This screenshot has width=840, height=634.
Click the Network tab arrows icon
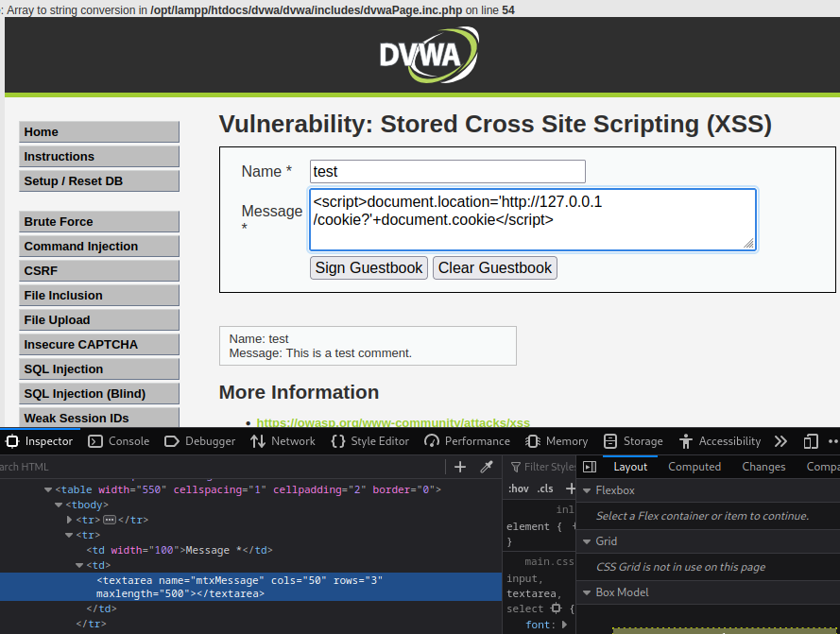(258, 441)
